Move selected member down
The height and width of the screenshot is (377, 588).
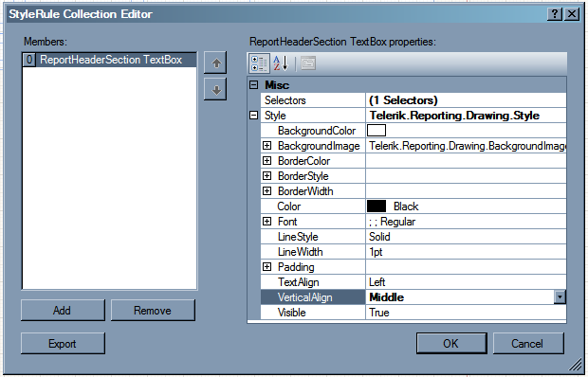point(215,89)
